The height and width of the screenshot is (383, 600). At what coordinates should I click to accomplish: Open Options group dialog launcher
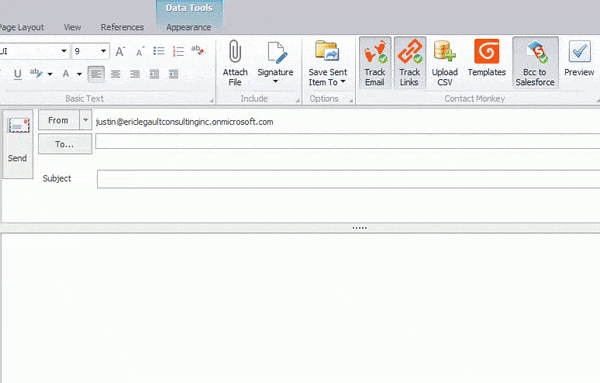[x=351, y=100]
